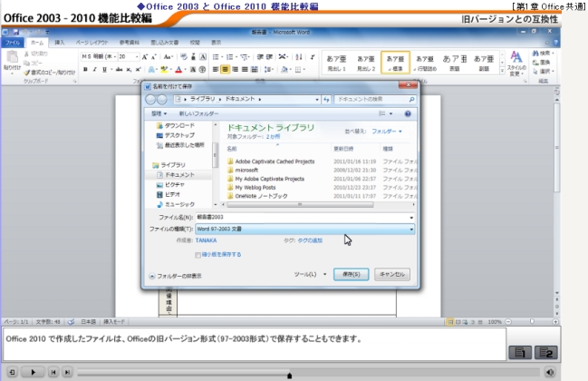Switch to the Insert ribbon tab
Viewport: 588px width, 381px height.
click(59, 43)
